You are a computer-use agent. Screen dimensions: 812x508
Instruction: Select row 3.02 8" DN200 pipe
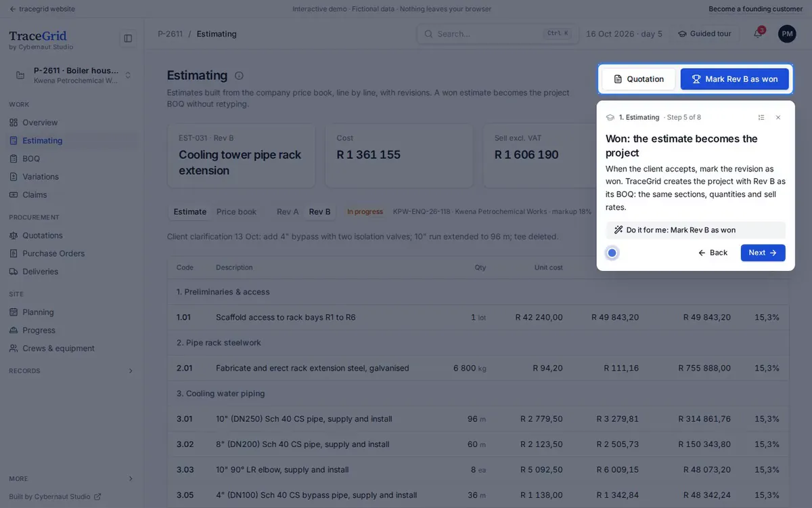478,444
